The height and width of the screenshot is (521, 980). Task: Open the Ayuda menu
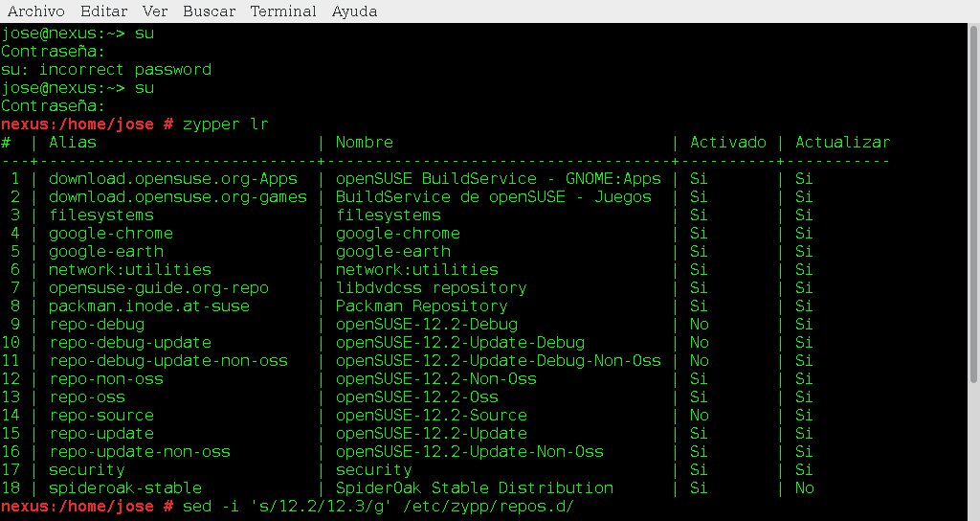point(354,11)
